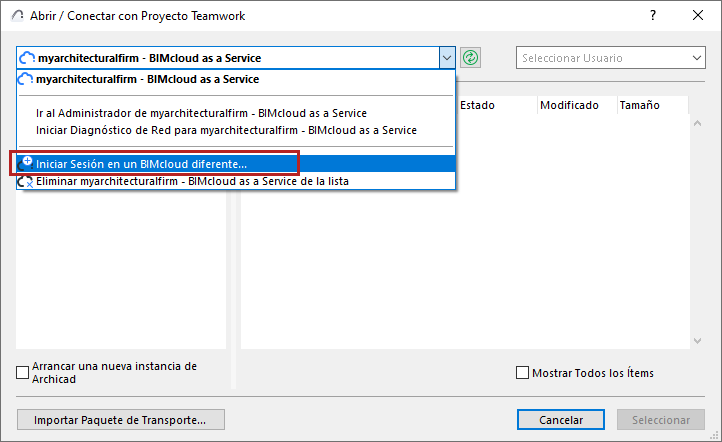
Task: Sort by the Tamaño column header
Action: tap(640, 105)
